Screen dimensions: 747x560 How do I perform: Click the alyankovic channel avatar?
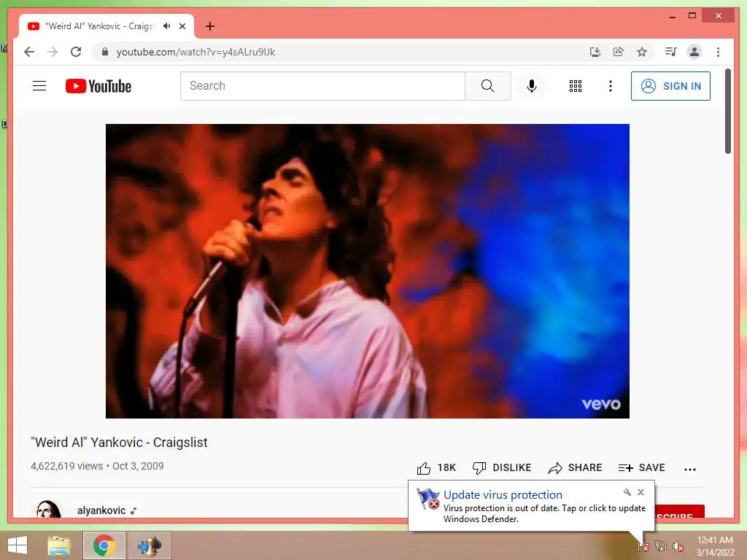48,510
